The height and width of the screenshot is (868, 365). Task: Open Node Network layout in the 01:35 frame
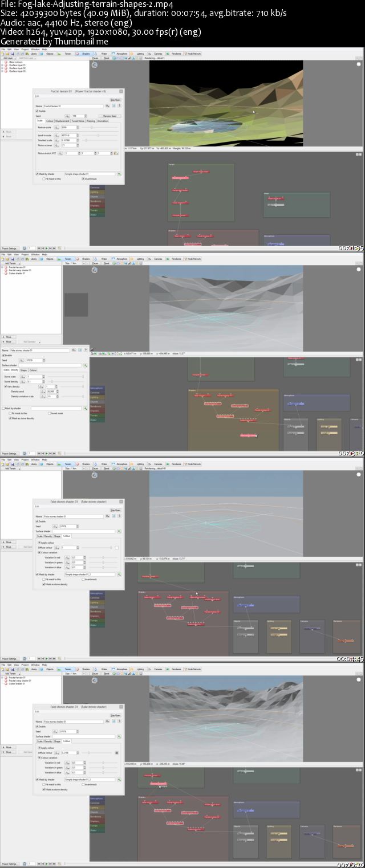pos(192,54)
